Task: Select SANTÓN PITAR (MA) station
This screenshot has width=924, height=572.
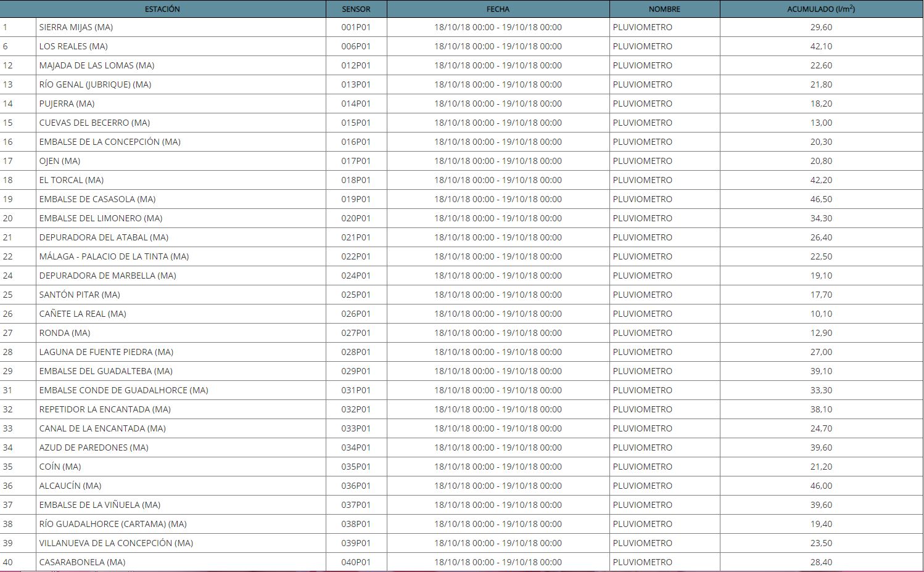Action: (80, 295)
